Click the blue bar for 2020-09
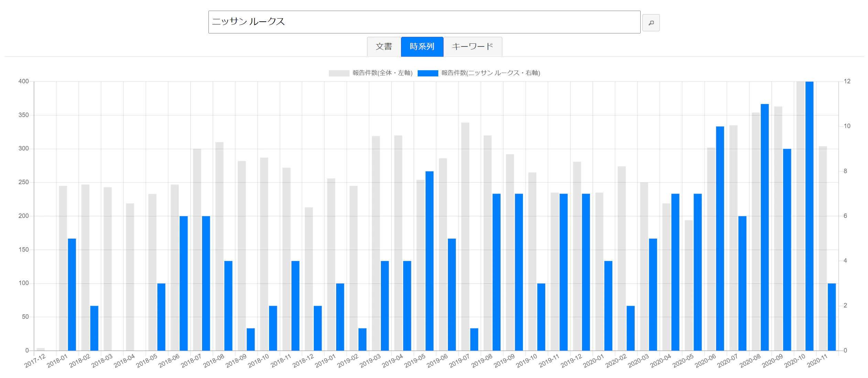The height and width of the screenshot is (378, 868). tap(787, 250)
